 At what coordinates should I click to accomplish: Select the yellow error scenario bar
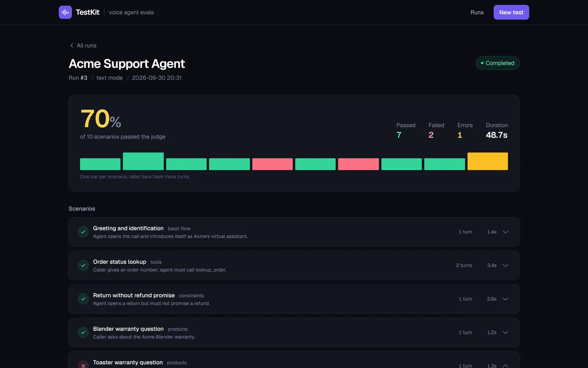(487, 161)
